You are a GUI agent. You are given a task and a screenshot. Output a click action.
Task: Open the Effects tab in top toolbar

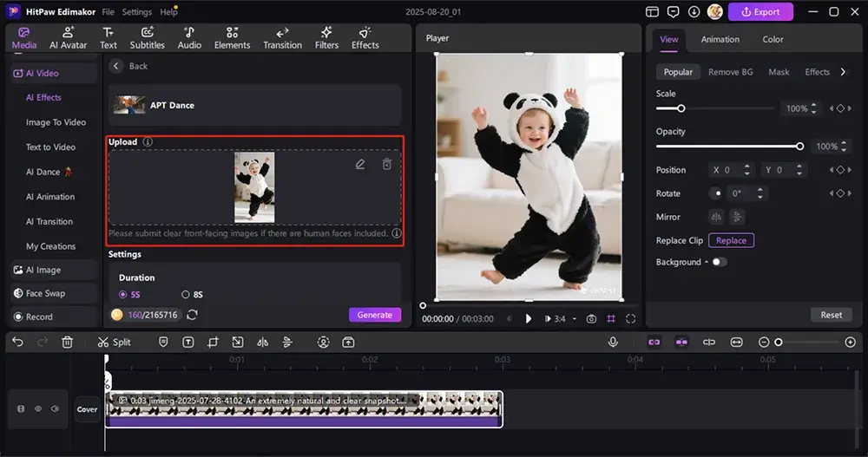point(365,38)
